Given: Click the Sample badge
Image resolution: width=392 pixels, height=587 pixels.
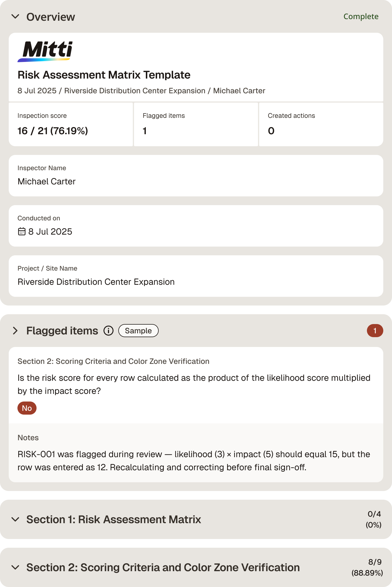Looking at the screenshot, I should point(138,331).
